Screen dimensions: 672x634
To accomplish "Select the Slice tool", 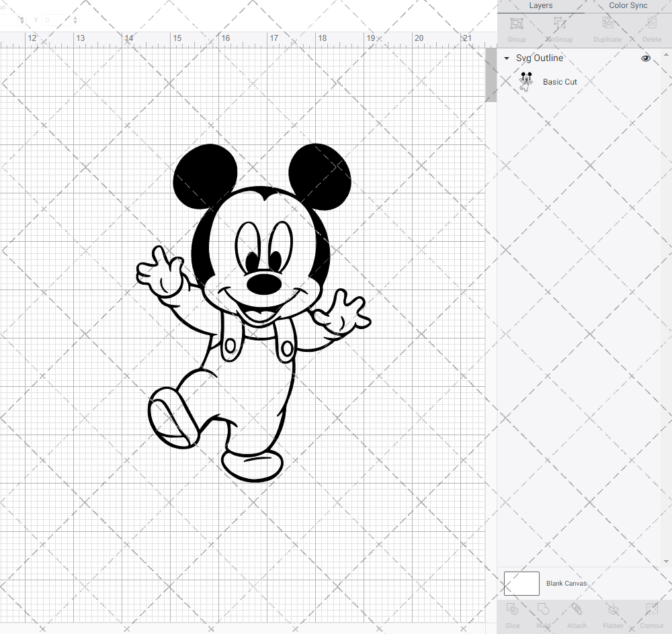I will (x=512, y=615).
